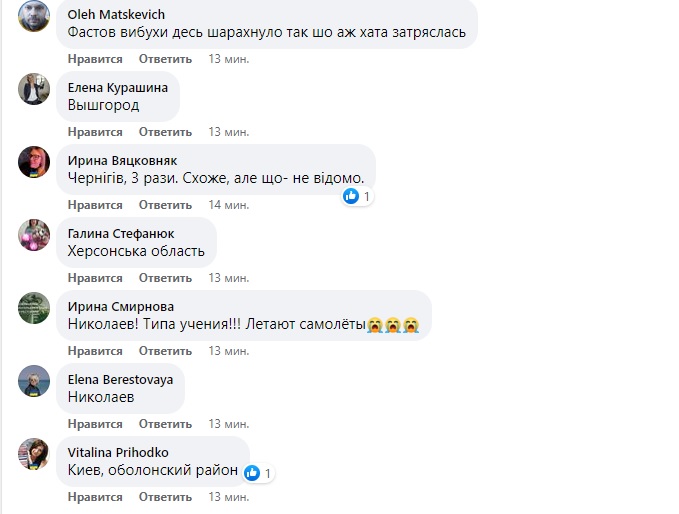The image size is (679, 514).
Task: Click the 14 мин. timestamp
Action: [x=229, y=205]
